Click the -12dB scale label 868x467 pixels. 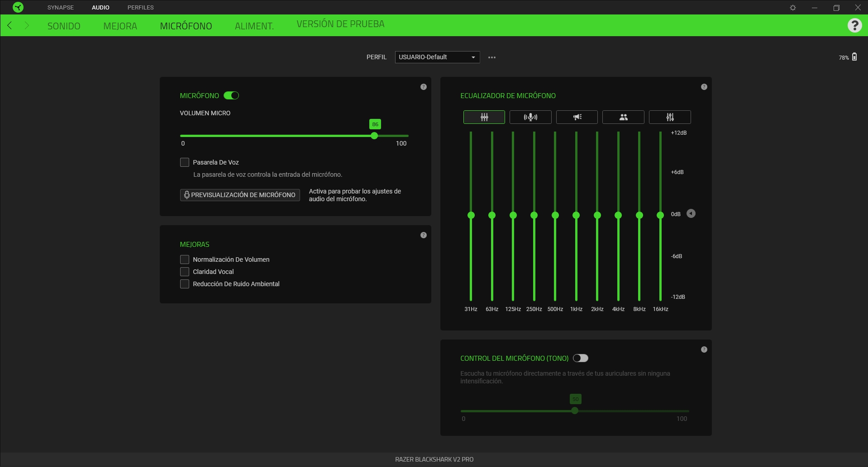click(x=678, y=297)
